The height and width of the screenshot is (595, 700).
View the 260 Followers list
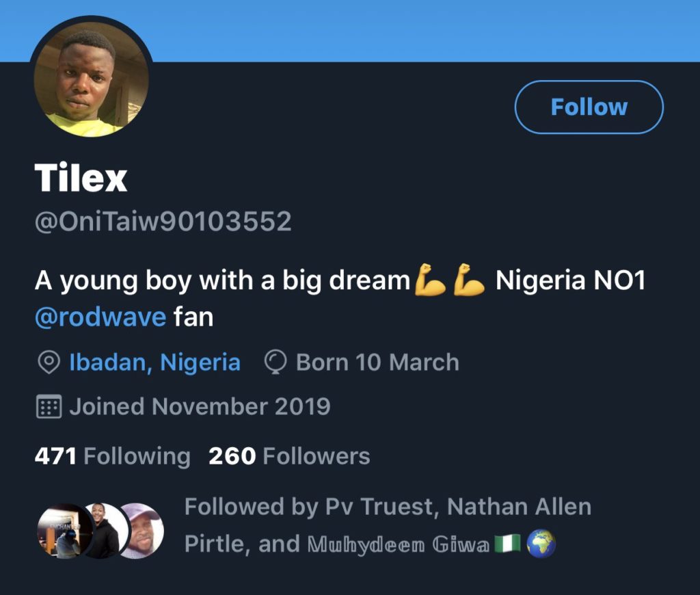pos(289,456)
